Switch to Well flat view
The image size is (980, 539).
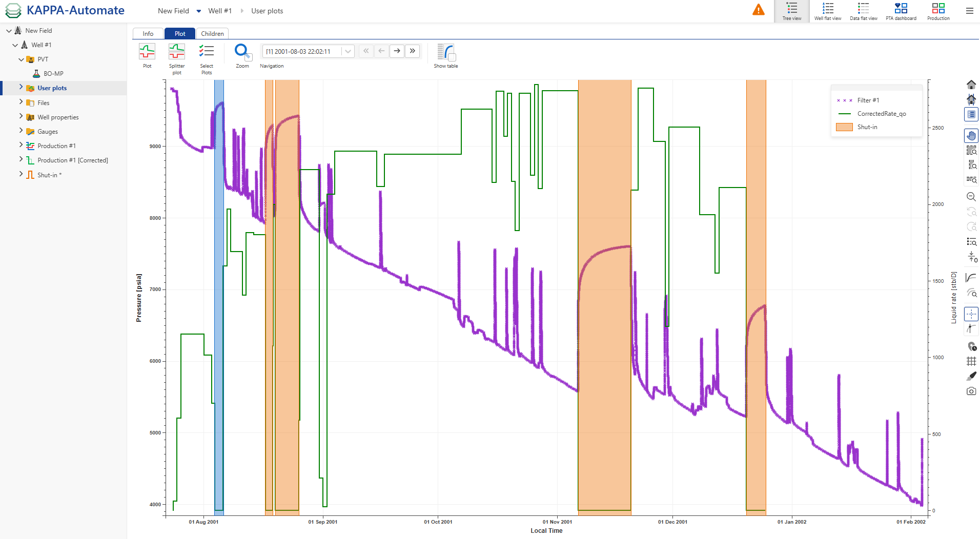827,11
